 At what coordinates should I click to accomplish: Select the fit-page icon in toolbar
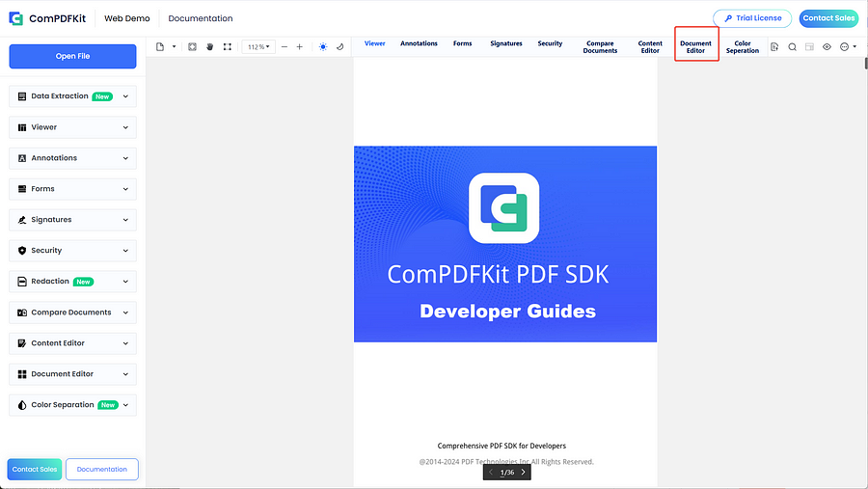(192, 47)
